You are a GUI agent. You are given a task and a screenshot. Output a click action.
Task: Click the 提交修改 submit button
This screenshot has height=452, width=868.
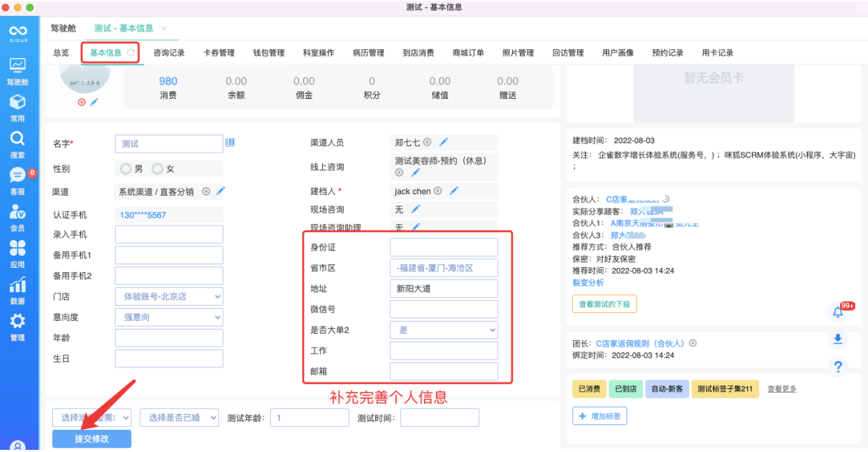click(92, 438)
